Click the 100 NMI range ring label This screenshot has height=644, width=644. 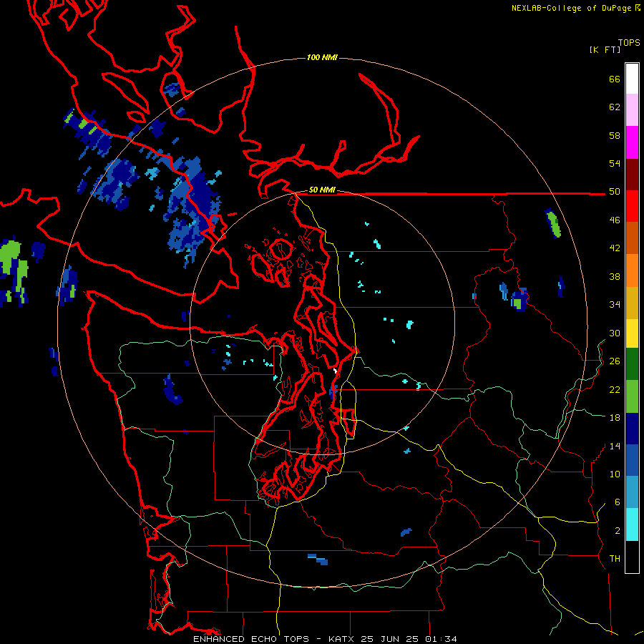(322, 57)
